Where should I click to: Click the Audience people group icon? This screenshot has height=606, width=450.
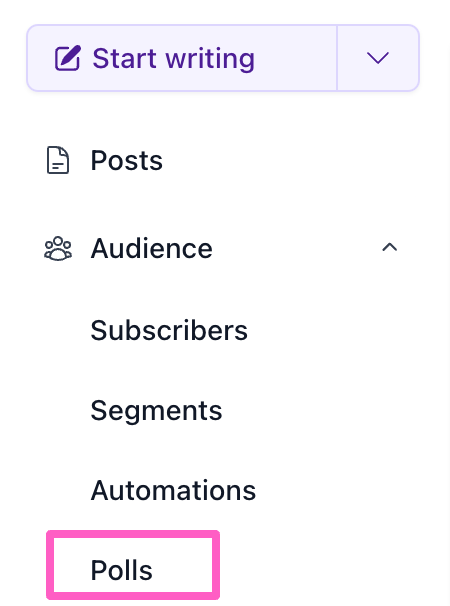[x=58, y=248]
